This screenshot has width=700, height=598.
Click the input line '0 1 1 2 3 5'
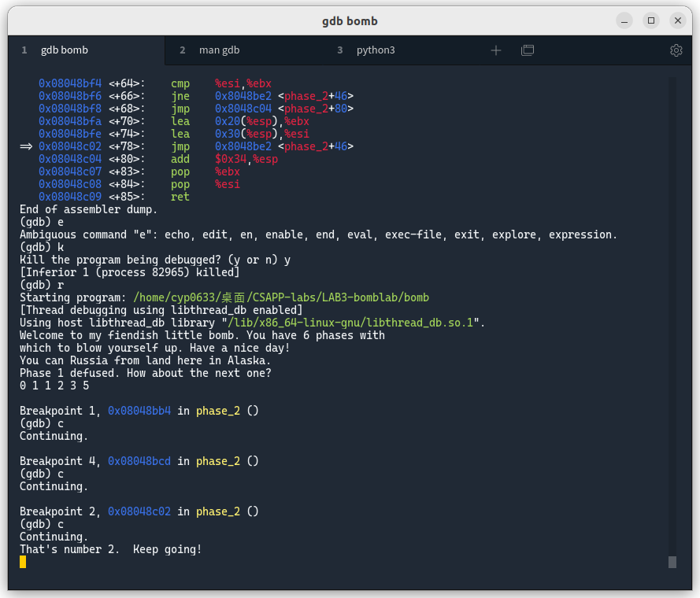(54, 386)
